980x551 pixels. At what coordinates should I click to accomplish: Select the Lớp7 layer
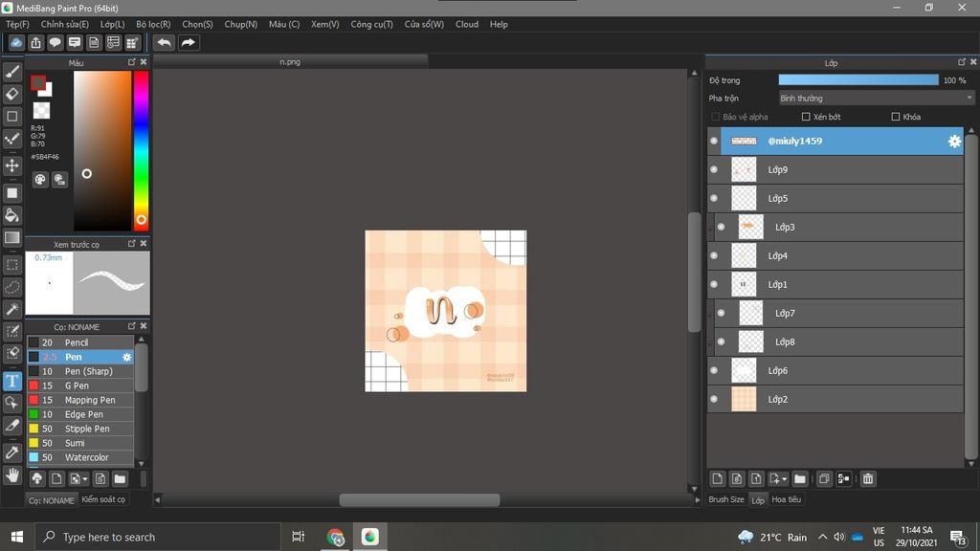click(839, 314)
